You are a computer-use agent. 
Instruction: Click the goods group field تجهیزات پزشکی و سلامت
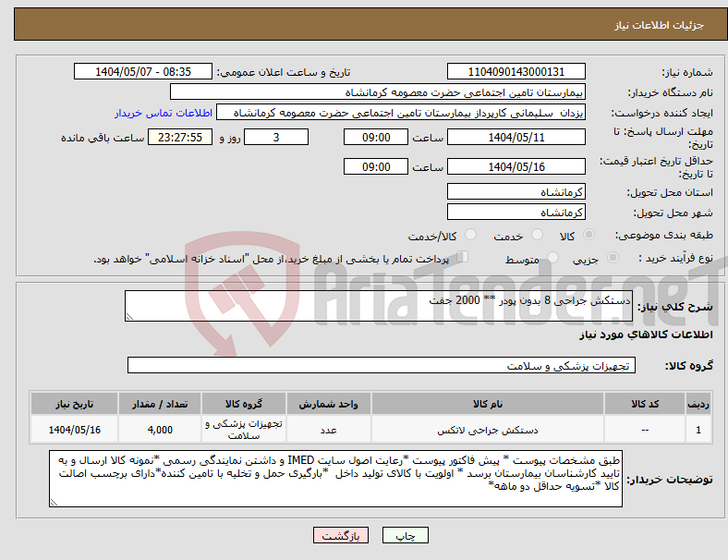(382, 365)
